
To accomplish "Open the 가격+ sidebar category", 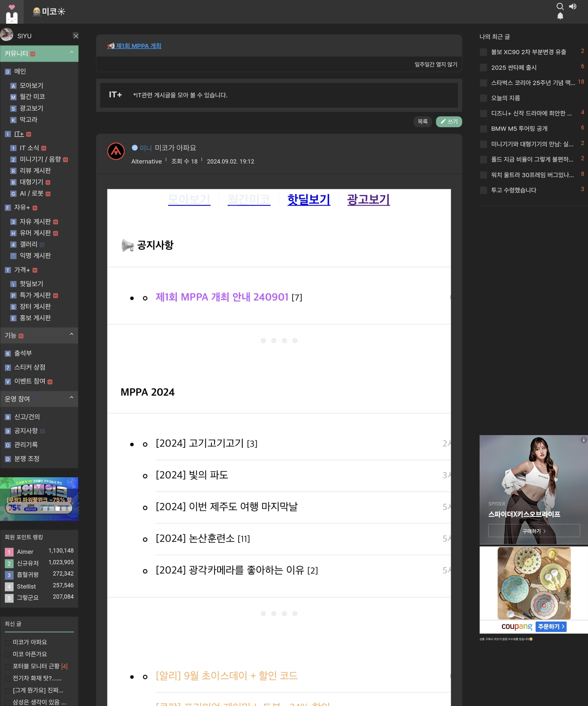I will tap(22, 270).
